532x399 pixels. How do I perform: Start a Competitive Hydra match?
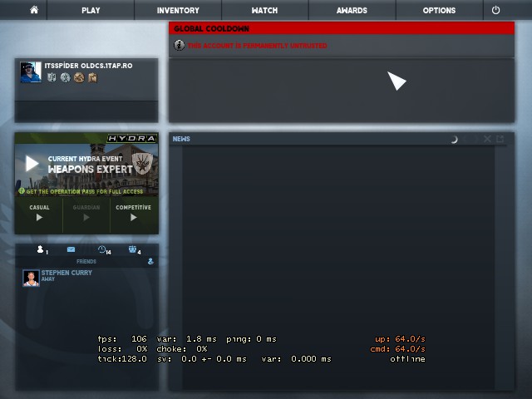coord(133,213)
